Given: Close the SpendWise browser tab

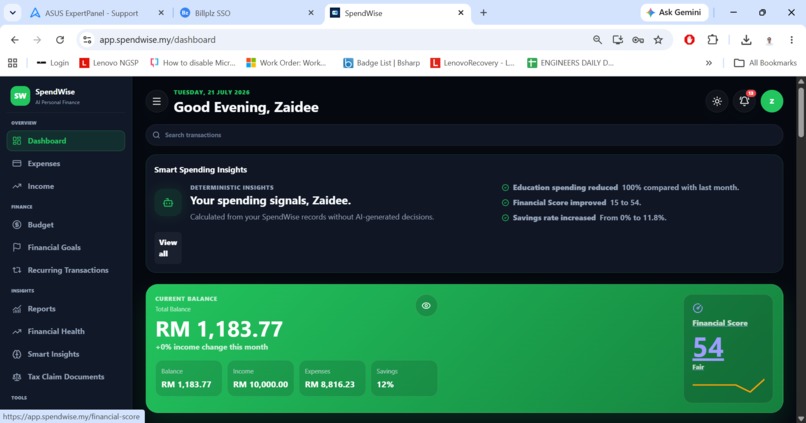Looking at the screenshot, I should click(x=461, y=13).
